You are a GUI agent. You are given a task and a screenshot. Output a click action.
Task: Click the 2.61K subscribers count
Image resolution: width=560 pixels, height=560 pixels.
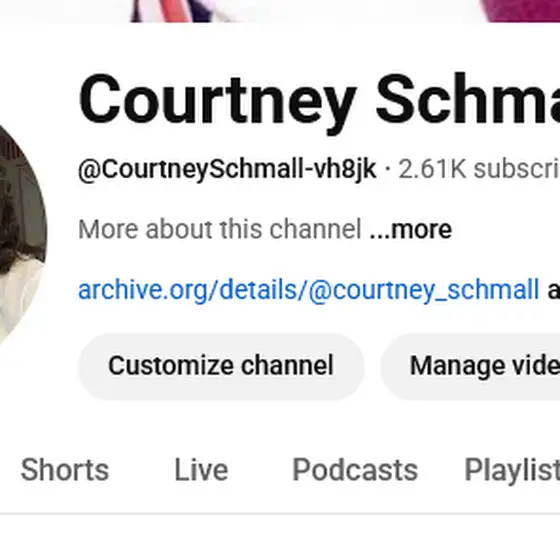pyautogui.click(x=479, y=169)
